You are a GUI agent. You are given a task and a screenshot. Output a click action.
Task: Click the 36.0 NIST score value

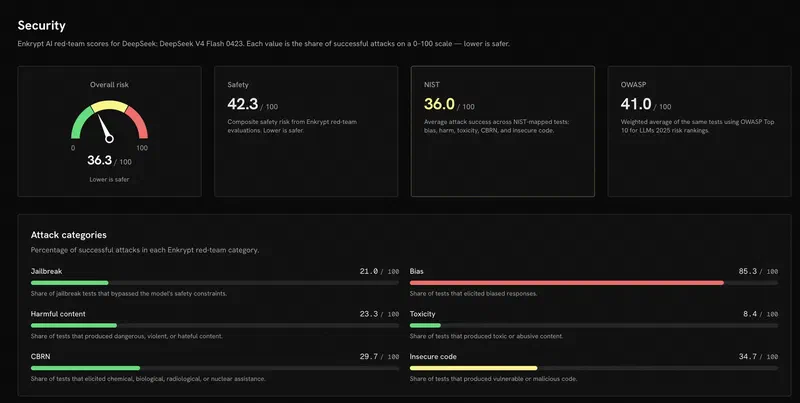pos(439,104)
